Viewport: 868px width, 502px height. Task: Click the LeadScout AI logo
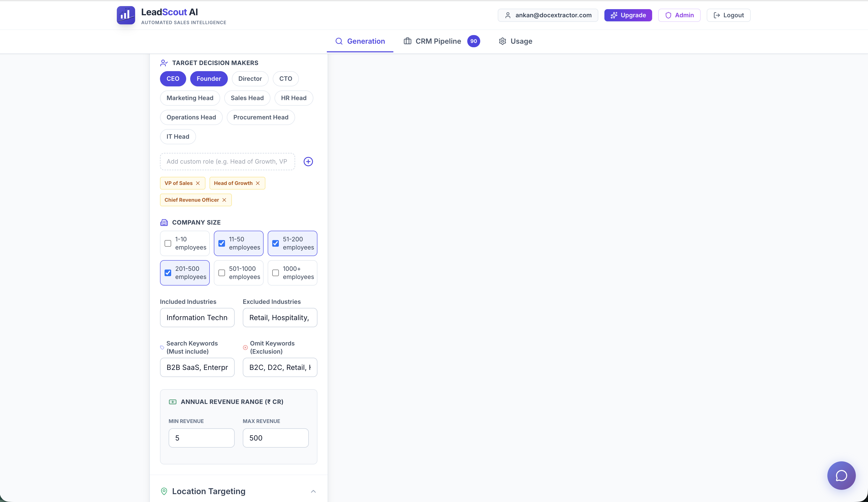click(126, 15)
